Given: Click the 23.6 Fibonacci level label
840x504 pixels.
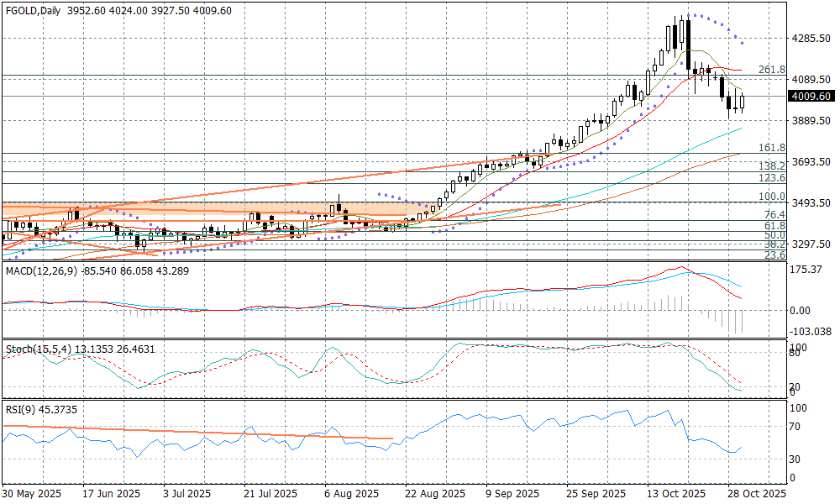Looking at the screenshot, I should [x=773, y=255].
